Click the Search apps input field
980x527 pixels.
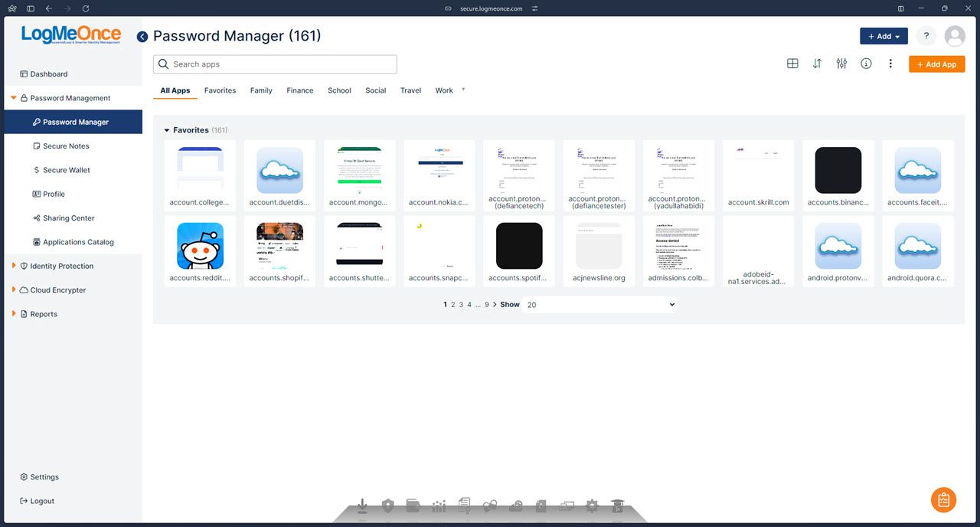(276, 64)
